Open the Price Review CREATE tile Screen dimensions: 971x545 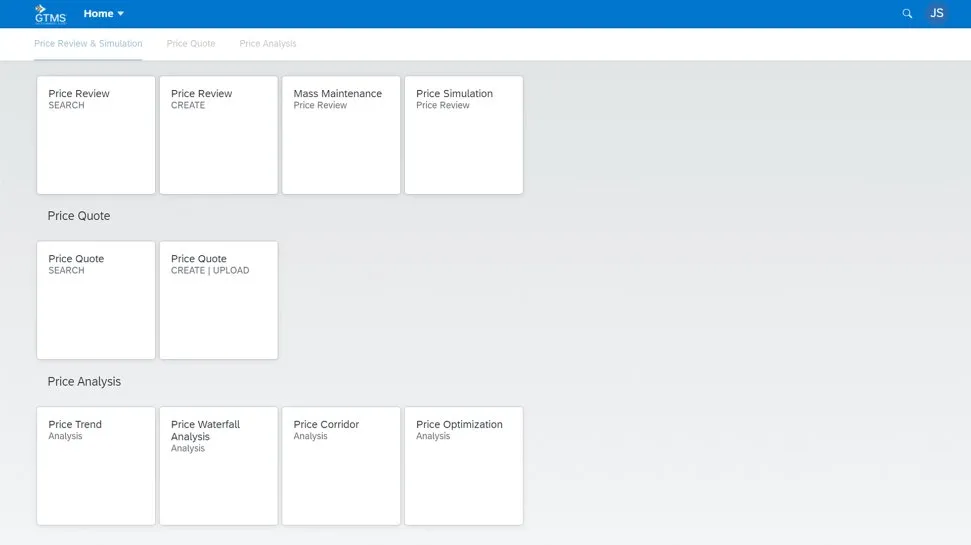click(218, 135)
